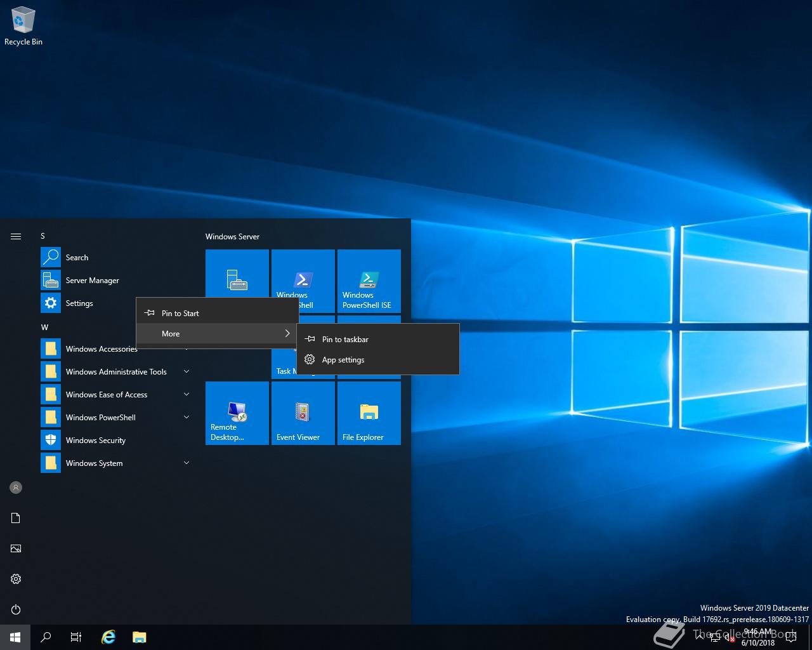
Task: Expand the Windows System folder chevron
Action: click(187, 463)
